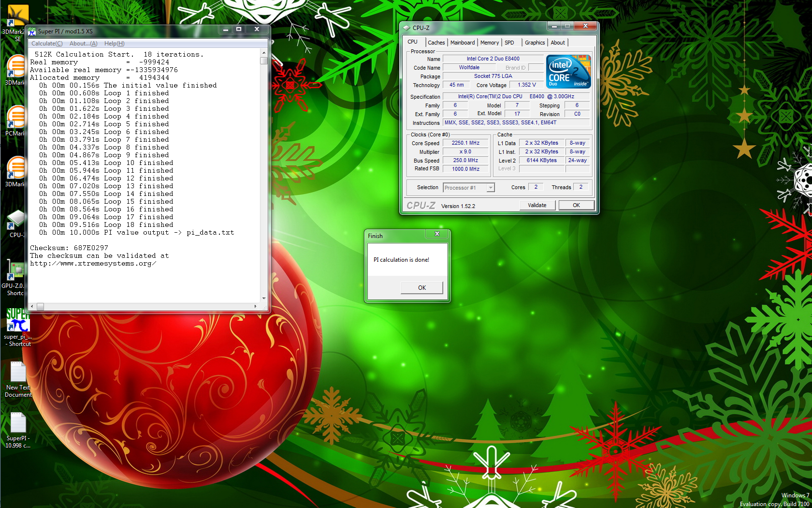This screenshot has height=508, width=812.
Task: Close the Finish dialog
Action: tap(437, 234)
